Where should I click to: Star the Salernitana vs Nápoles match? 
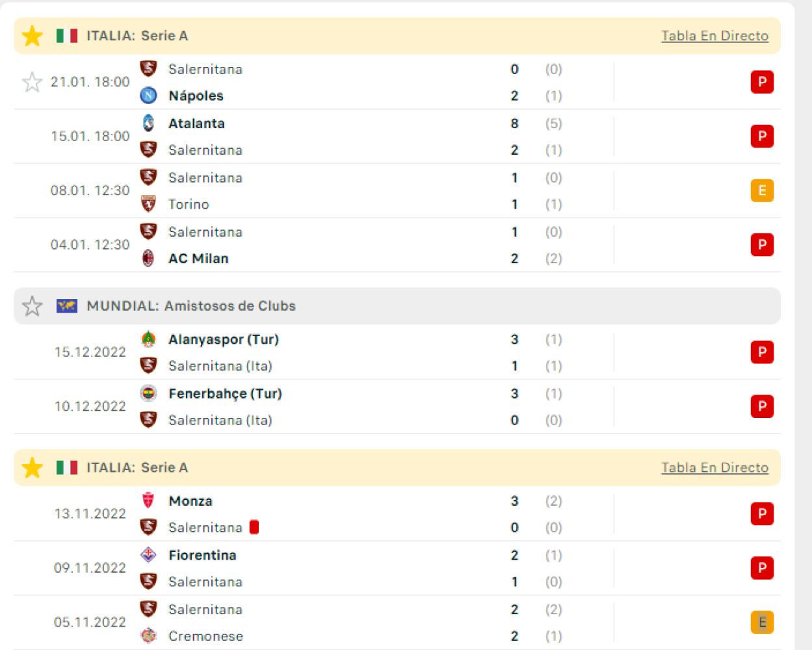point(32,82)
